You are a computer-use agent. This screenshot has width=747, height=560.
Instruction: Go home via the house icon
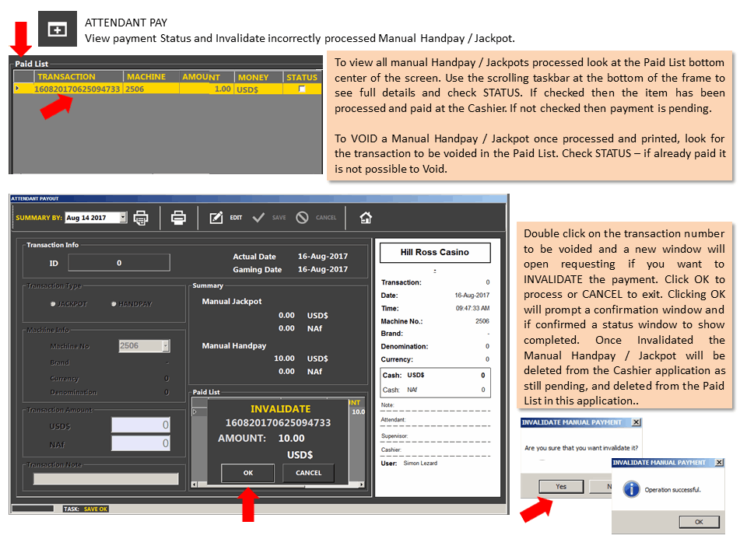(x=366, y=218)
